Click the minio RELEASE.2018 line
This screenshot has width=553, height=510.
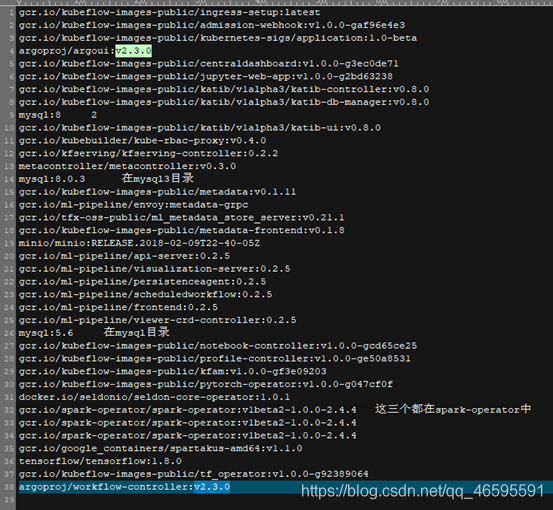[139, 243]
